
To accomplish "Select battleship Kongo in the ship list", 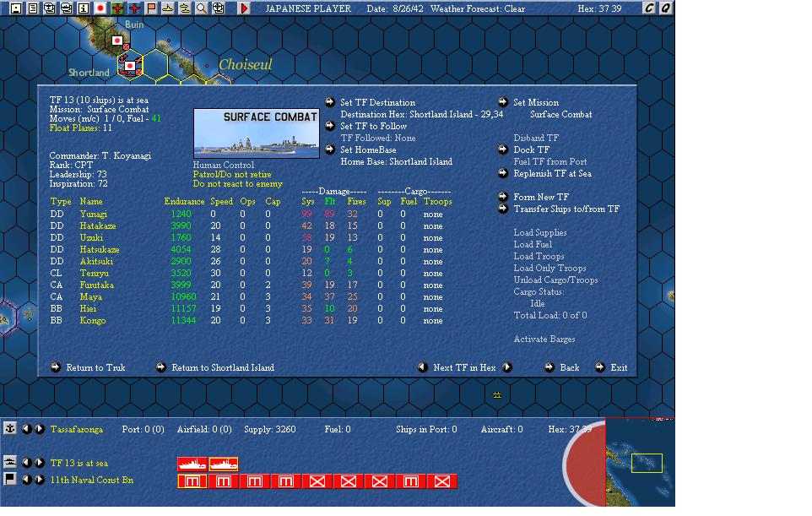I will tap(92, 320).
